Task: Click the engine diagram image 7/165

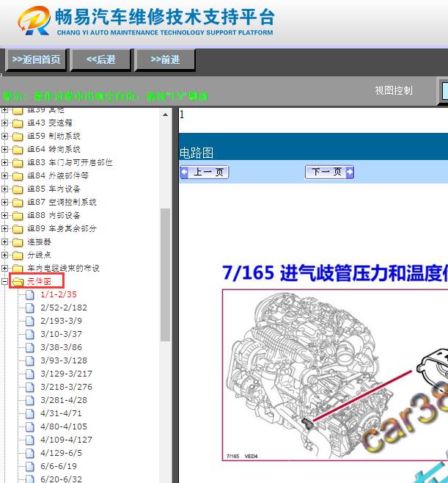Action: (x=335, y=375)
